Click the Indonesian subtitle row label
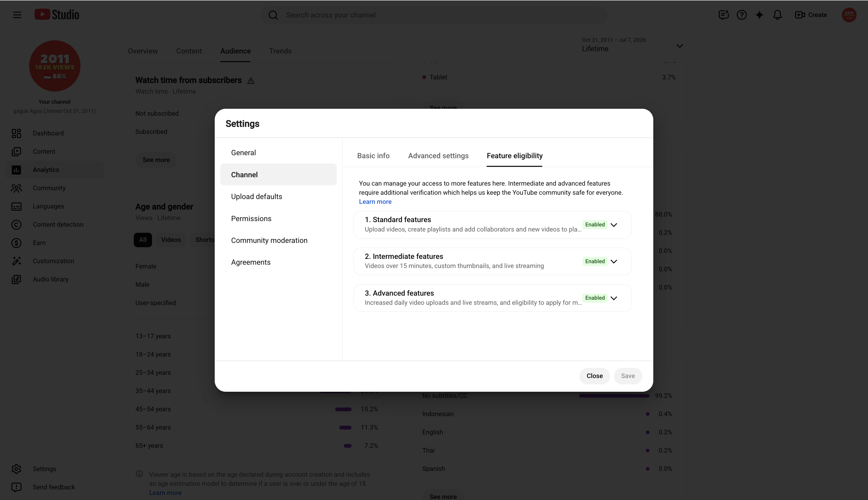This screenshot has width=868, height=500. tap(438, 414)
